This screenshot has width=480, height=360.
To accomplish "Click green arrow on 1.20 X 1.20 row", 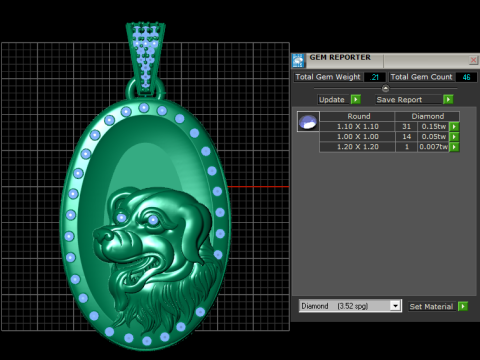I will click(x=454, y=147).
